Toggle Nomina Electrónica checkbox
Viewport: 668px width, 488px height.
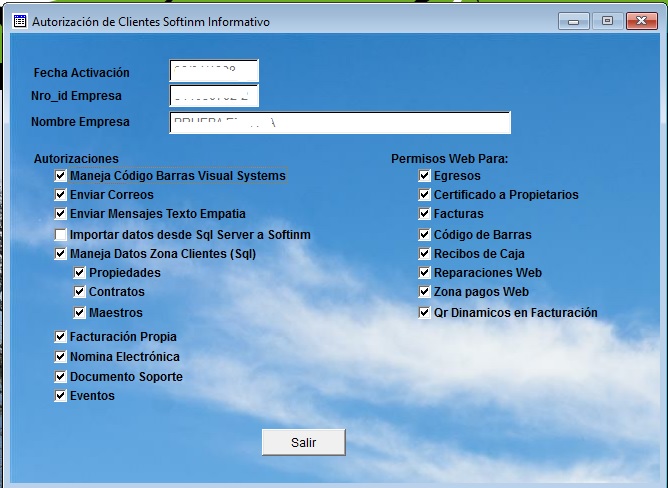tap(60, 356)
